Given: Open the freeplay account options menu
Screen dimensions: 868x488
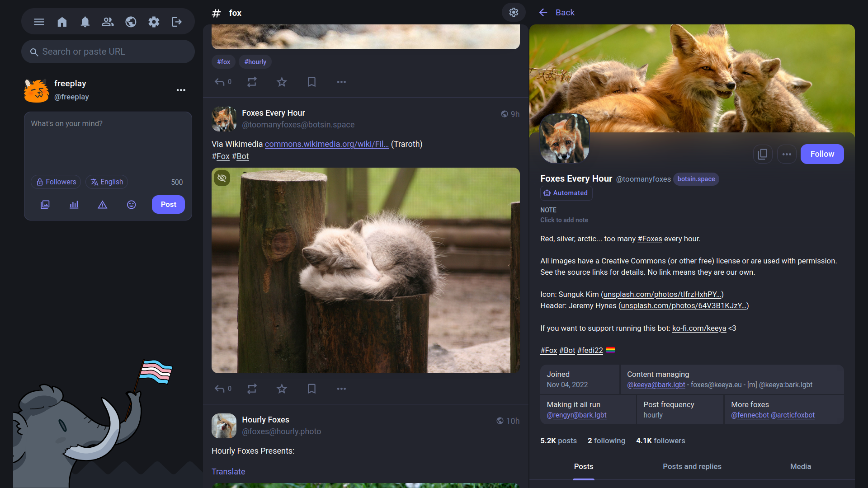Looking at the screenshot, I should tap(181, 90).
